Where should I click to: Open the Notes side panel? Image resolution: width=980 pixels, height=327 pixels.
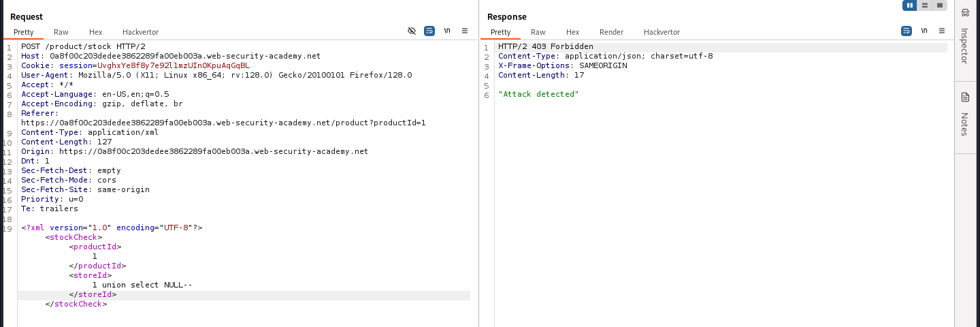[964, 114]
